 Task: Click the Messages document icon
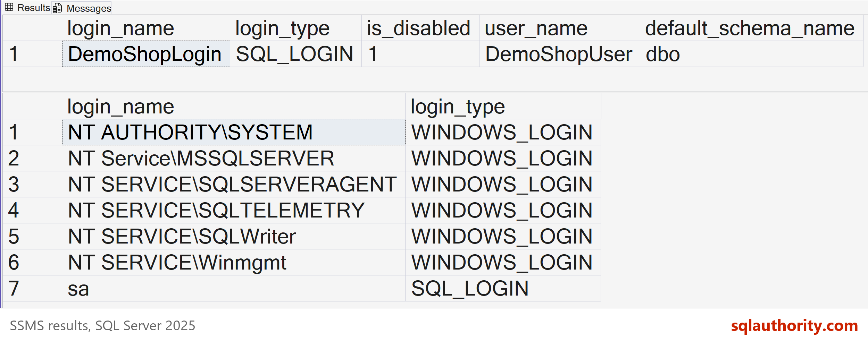click(57, 8)
